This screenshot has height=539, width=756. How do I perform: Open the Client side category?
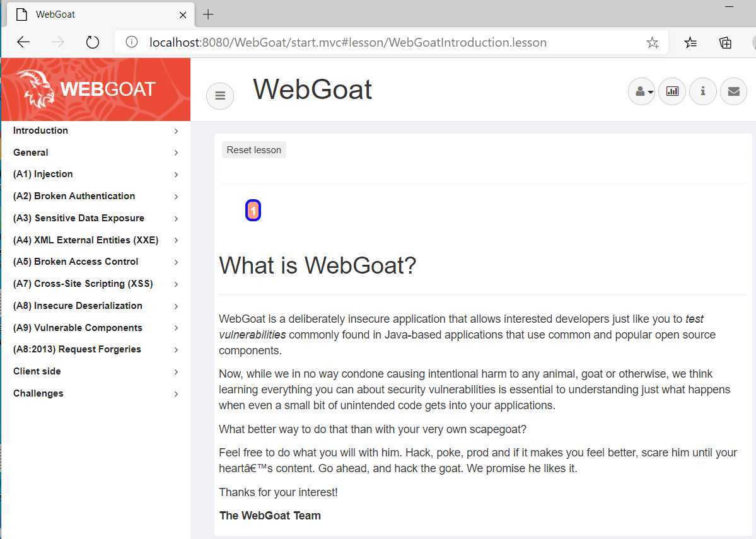pos(37,371)
